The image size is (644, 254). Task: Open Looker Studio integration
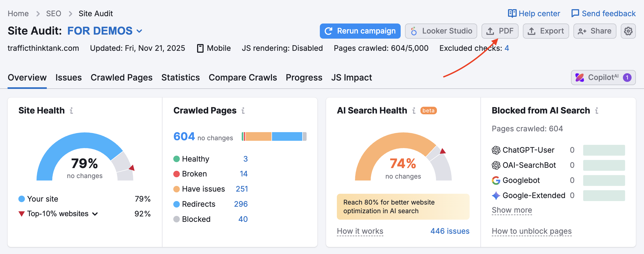[441, 31]
